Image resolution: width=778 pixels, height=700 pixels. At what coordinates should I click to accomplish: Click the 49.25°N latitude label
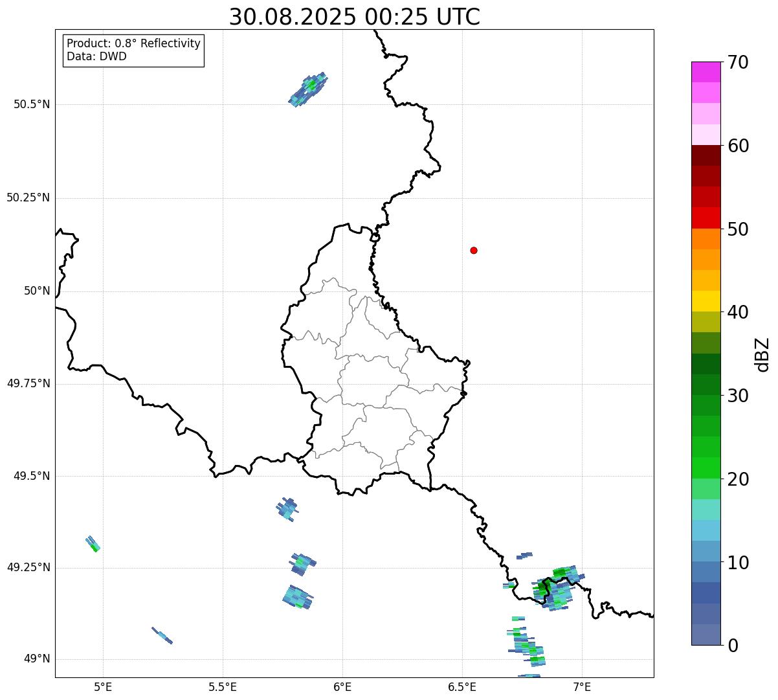[x=28, y=567]
